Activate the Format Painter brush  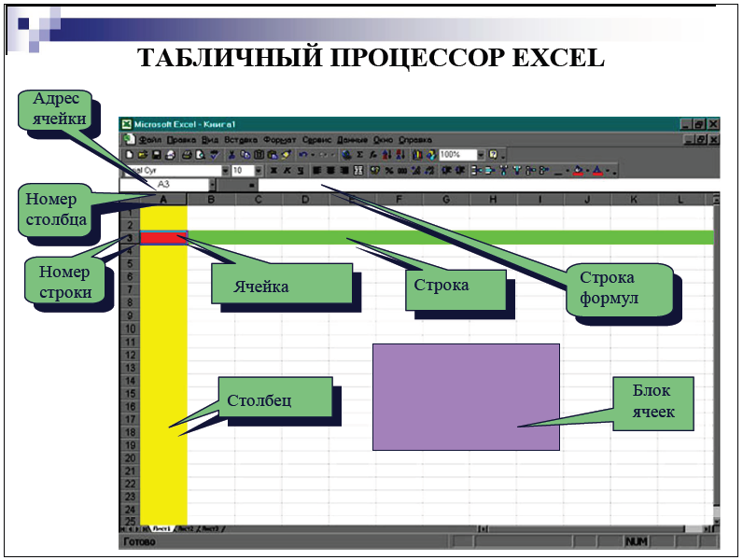(287, 154)
